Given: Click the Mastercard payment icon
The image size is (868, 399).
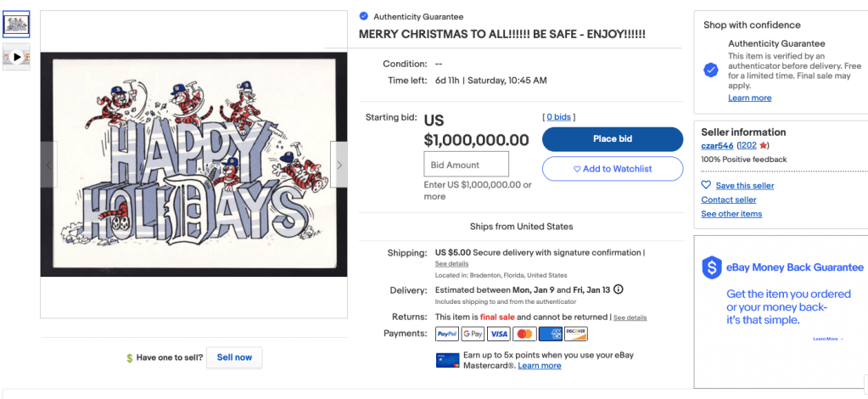Looking at the screenshot, I should coord(524,334).
